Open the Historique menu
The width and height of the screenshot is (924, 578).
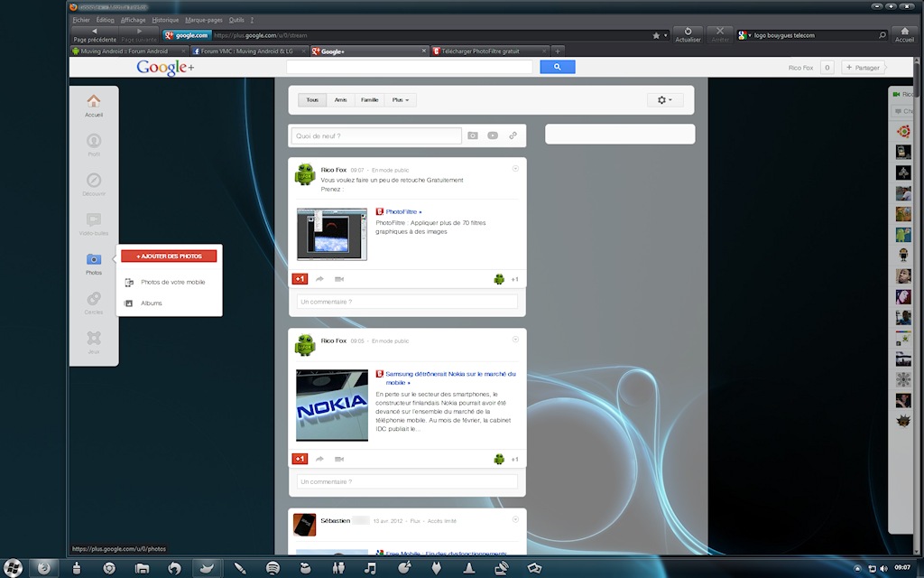(x=165, y=20)
